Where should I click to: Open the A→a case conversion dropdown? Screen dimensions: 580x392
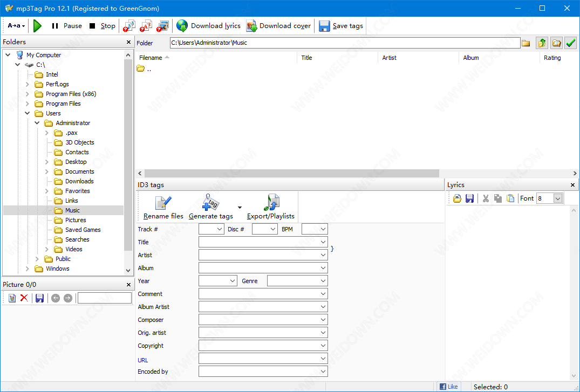pyautogui.click(x=16, y=26)
